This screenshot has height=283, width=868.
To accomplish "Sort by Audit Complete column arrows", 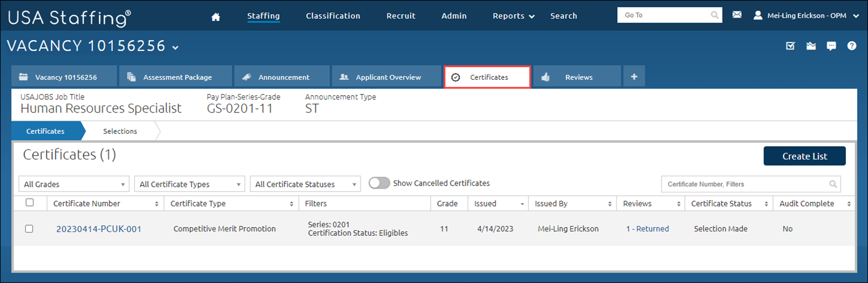I will click(849, 204).
